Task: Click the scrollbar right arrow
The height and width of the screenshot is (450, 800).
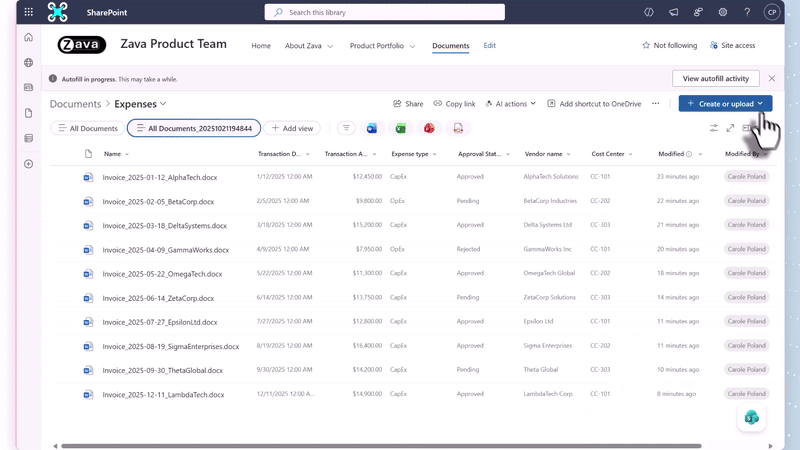Action: coord(770,446)
